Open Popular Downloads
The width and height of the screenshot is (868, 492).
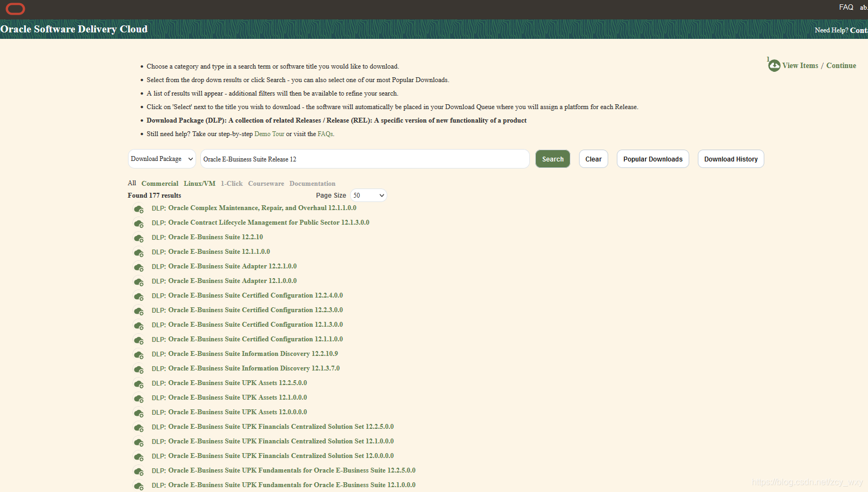(653, 159)
